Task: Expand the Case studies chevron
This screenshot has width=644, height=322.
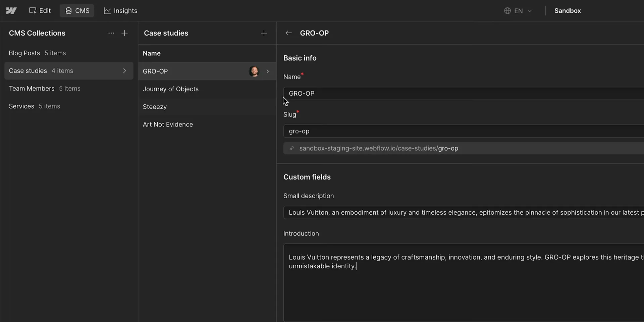Action: point(124,71)
